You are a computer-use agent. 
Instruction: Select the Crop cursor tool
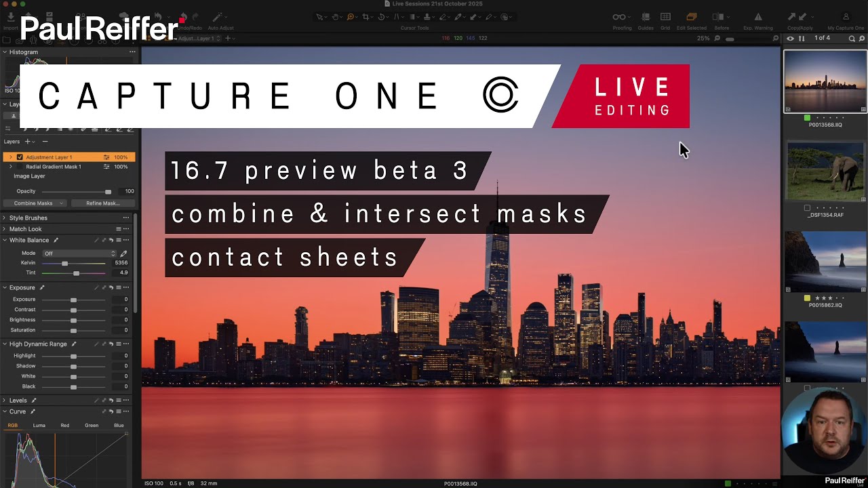[x=366, y=17]
